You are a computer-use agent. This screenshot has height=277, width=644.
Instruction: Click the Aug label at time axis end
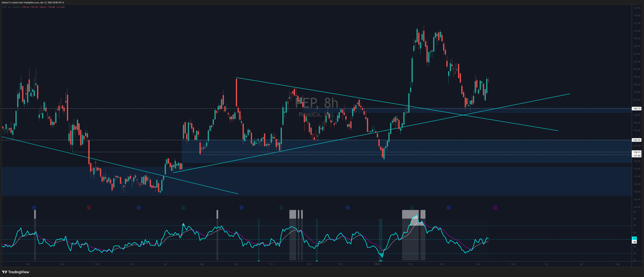click(617, 265)
